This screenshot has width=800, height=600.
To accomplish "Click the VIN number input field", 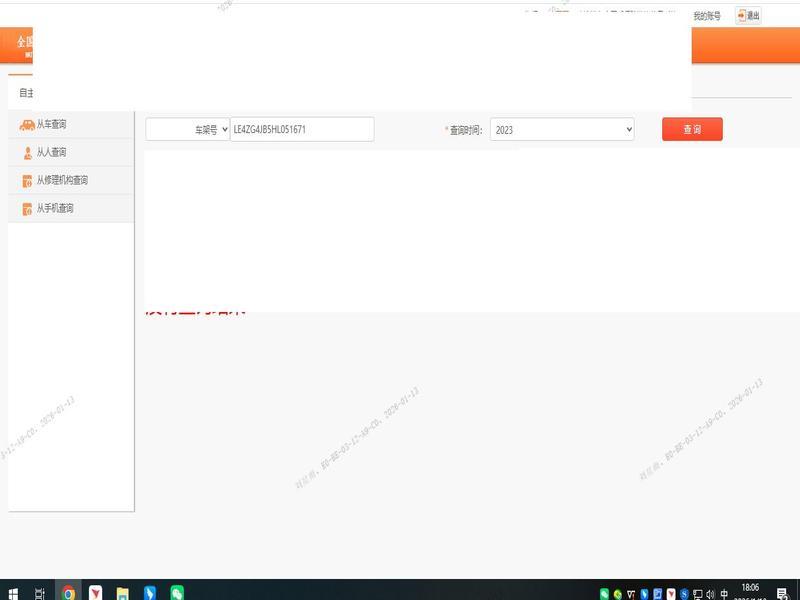I will pyautogui.click(x=302, y=129).
